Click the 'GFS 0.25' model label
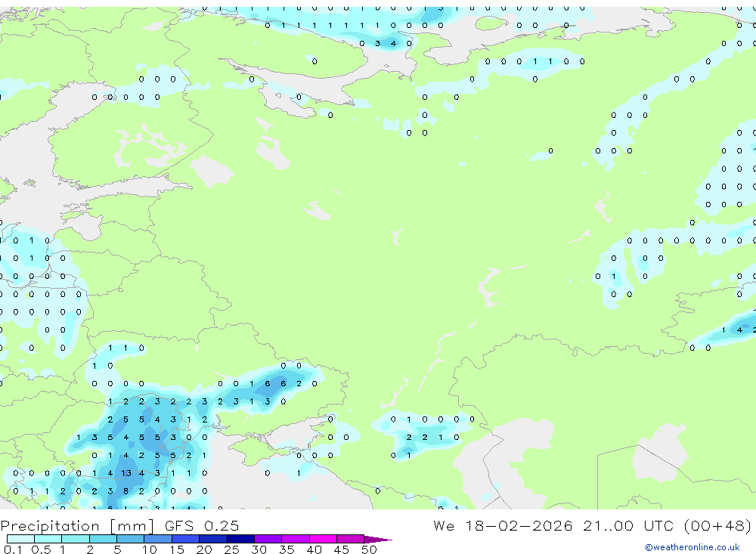Viewport: 756px width, 554px height. pyautogui.click(x=202, y=525)
